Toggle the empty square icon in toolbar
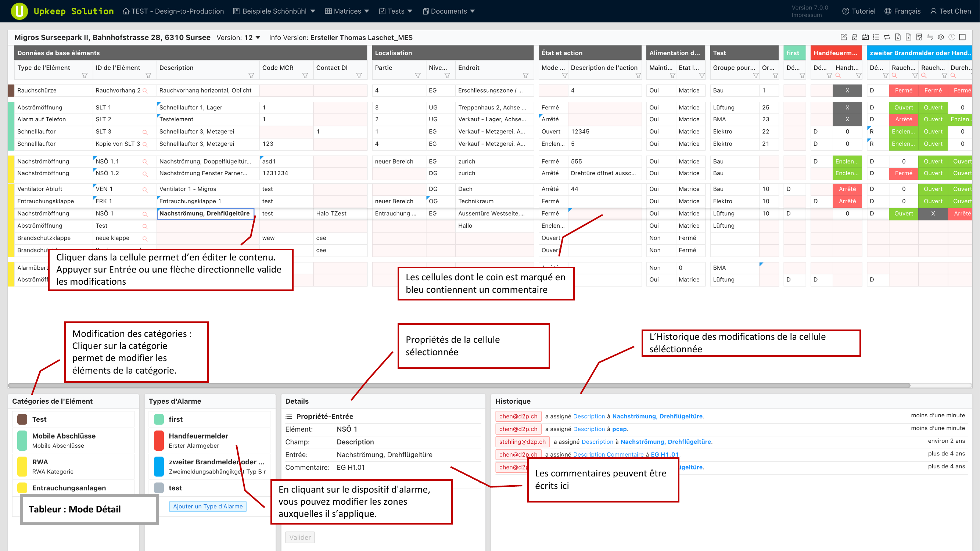Viewport: 980px width, 551px height. [962, 37]
